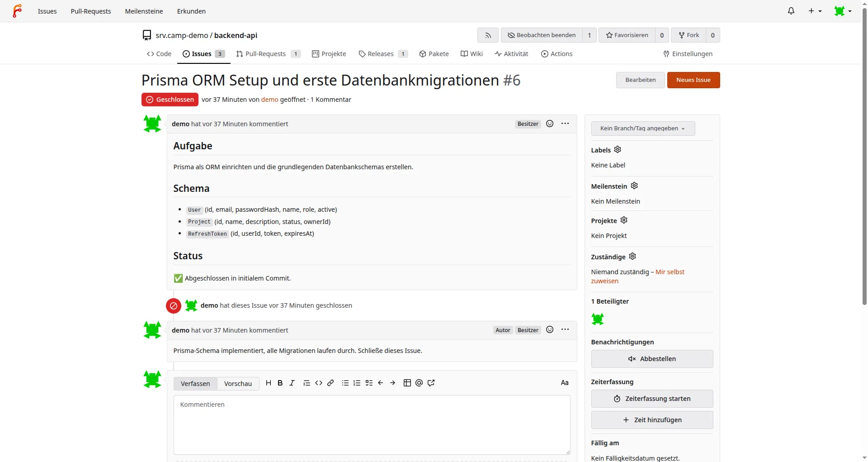
Task: Indent list with right arrow
Action: point(392,383)
